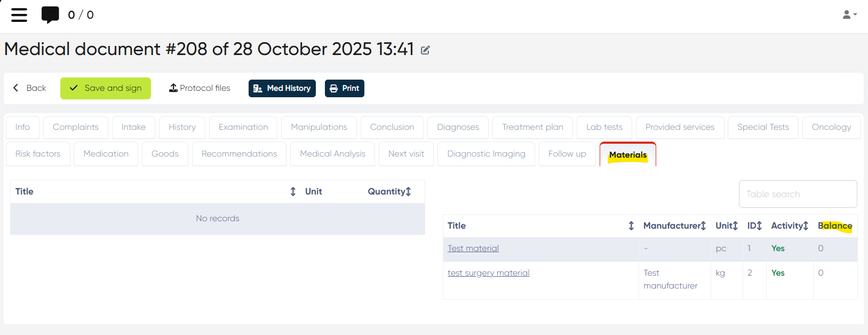Select the Follow up tab

[x=567, y=154]
